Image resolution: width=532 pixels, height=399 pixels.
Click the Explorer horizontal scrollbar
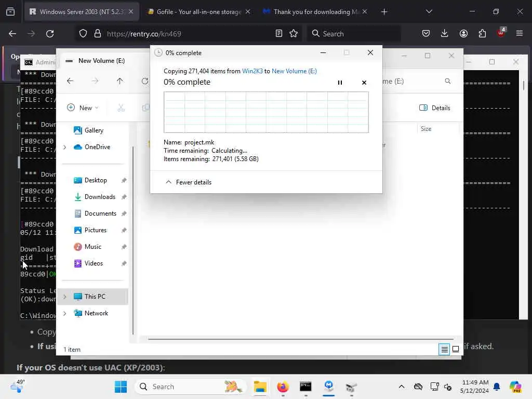(x=301, y=339)
